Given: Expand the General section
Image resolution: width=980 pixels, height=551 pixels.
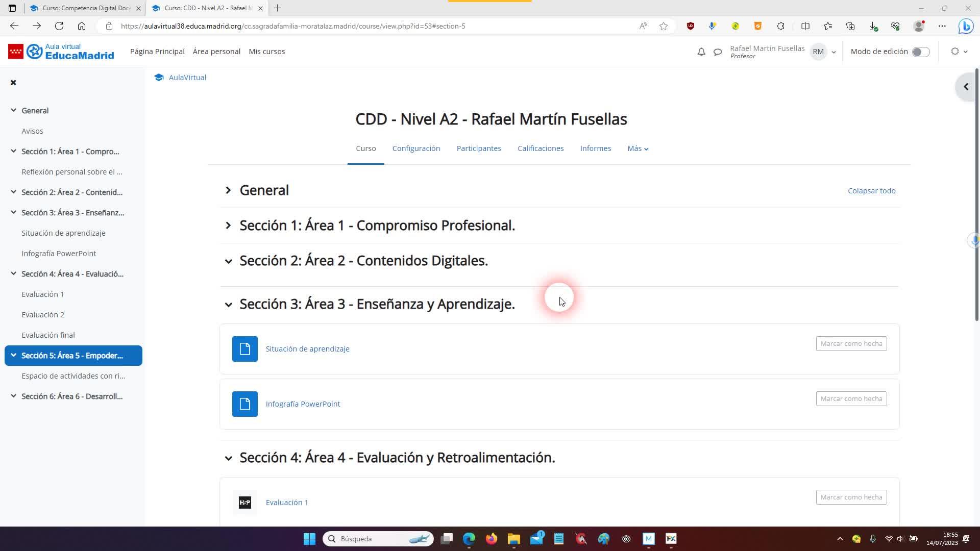Looking at the screenshot, I should pyautogui.click(x=228, y=190).
